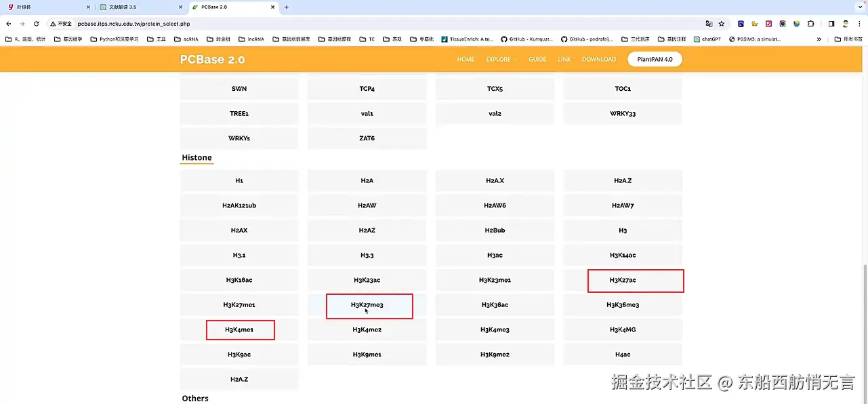868x404 pixels.
Task: Expand the 基因组整理 bookmark folder
Action: click(335, 39)
